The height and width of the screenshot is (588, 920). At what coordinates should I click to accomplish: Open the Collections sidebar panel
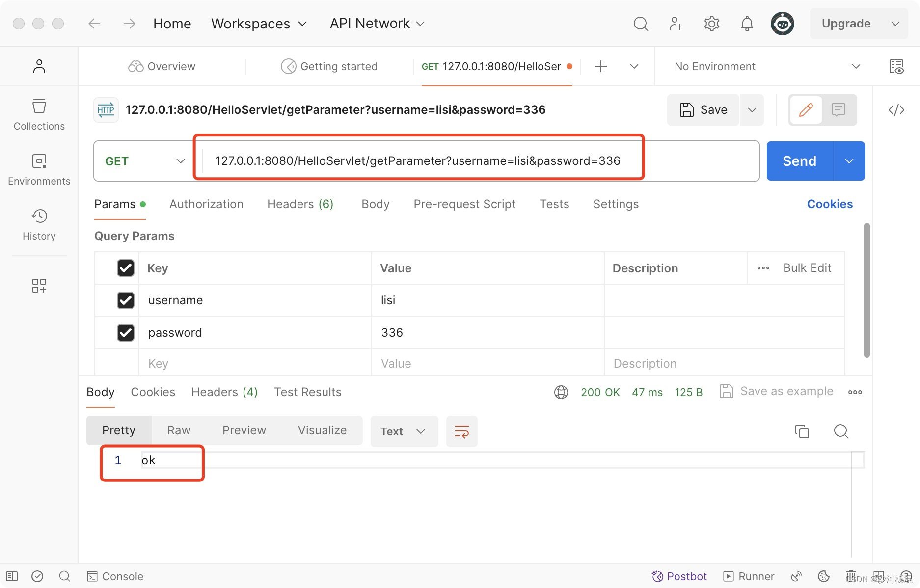point(39,114)
